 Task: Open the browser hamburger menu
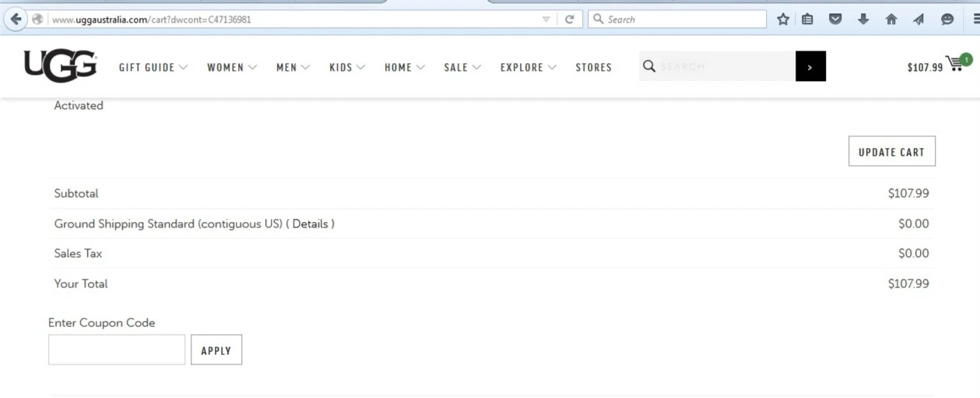tap(975, 19)
